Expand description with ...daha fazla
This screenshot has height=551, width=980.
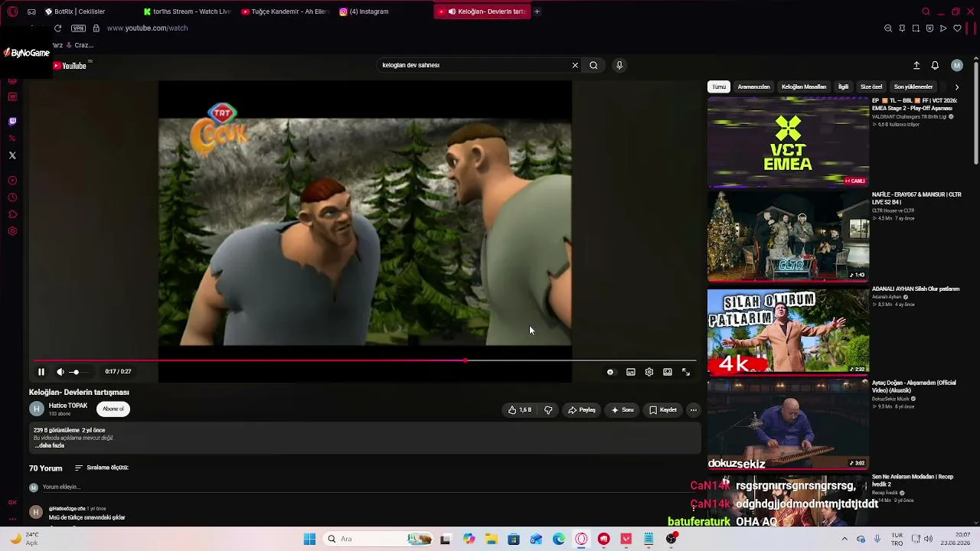50,445
